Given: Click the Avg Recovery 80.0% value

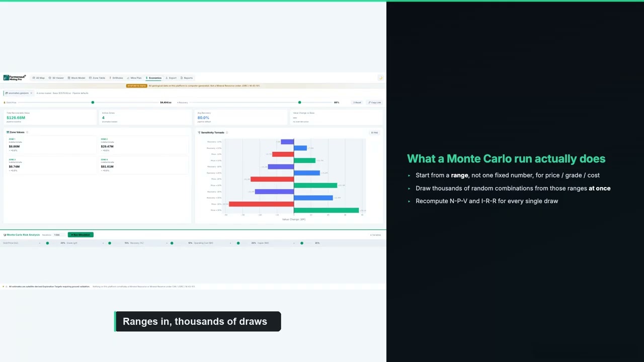Looking at the screenshot, I should click(203, 118).
